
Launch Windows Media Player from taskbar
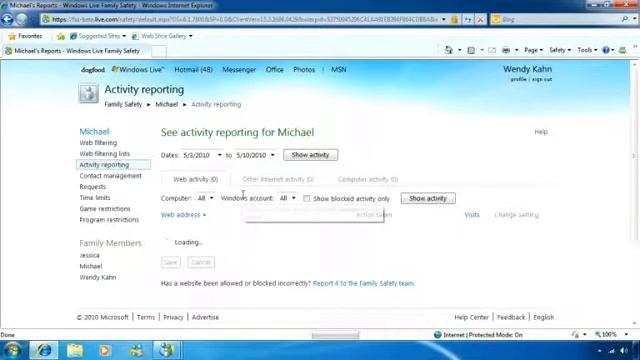coord(105,350)
